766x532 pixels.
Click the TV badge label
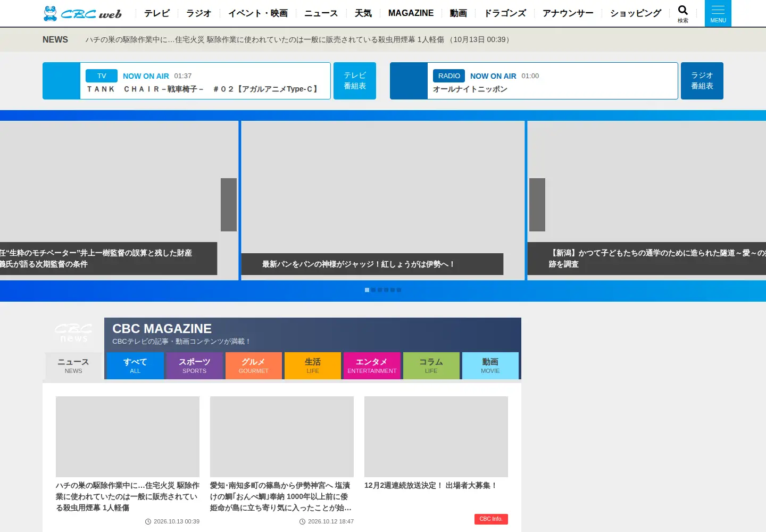102,76
